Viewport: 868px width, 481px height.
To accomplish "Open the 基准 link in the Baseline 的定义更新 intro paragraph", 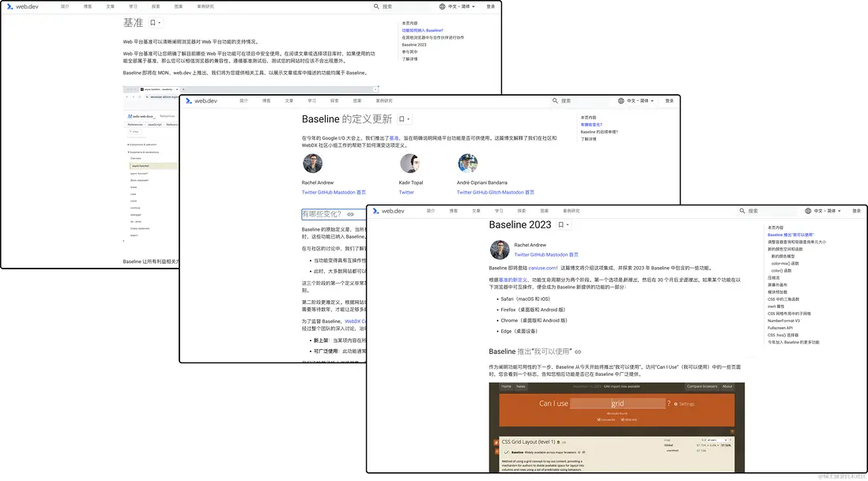I will 394,138.
